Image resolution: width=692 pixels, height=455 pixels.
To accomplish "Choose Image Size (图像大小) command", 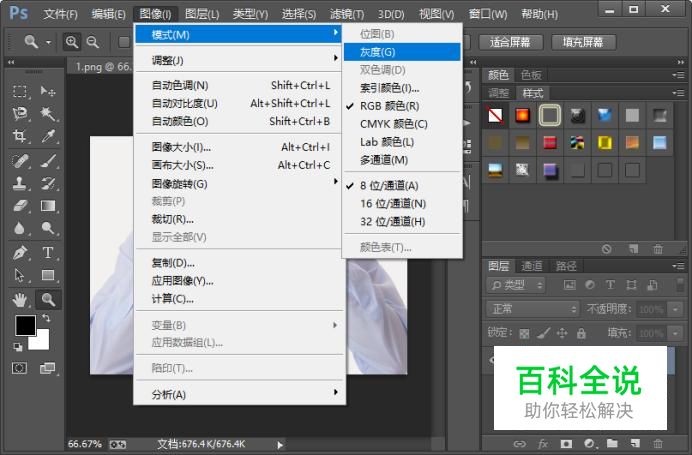I will (x=239, y=147).
